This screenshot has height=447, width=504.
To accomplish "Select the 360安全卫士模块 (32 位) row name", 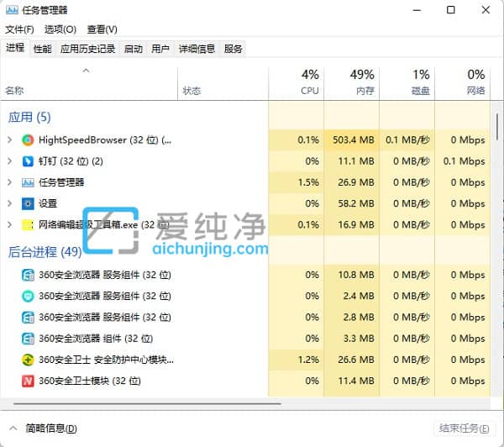I will coord(90,381).
